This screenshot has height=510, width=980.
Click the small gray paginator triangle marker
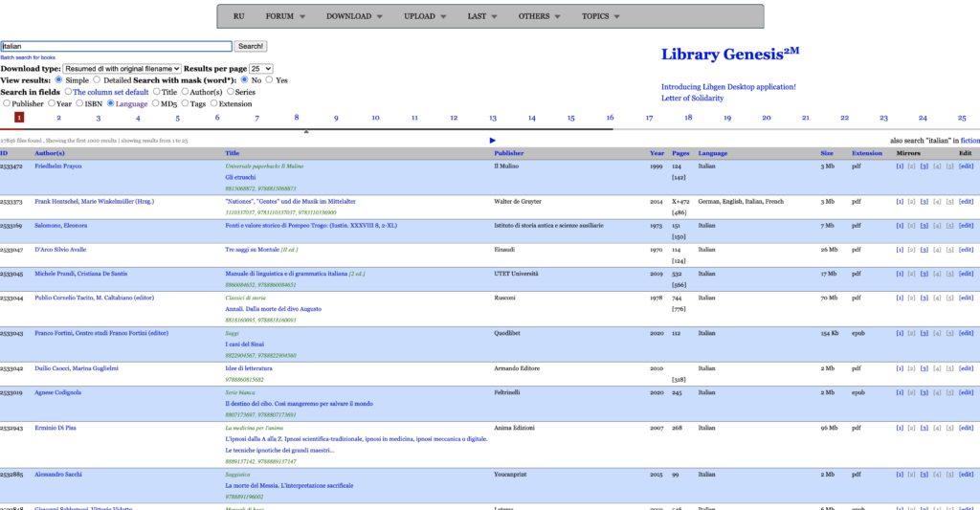[x=306, y=131]
